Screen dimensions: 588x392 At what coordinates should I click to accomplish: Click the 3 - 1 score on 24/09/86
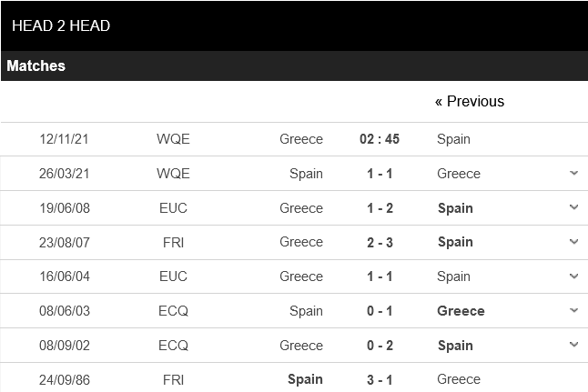pyautogui.click(x=380, y=379)
